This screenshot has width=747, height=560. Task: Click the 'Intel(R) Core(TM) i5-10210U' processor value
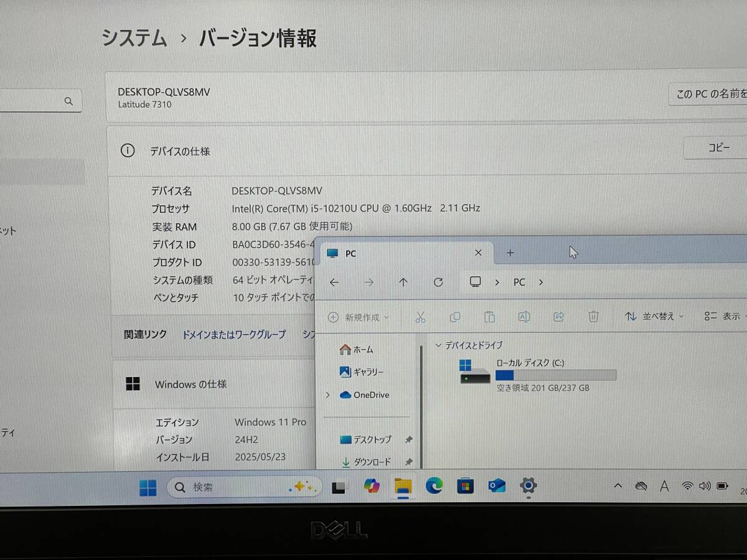[x=355, y=208]
